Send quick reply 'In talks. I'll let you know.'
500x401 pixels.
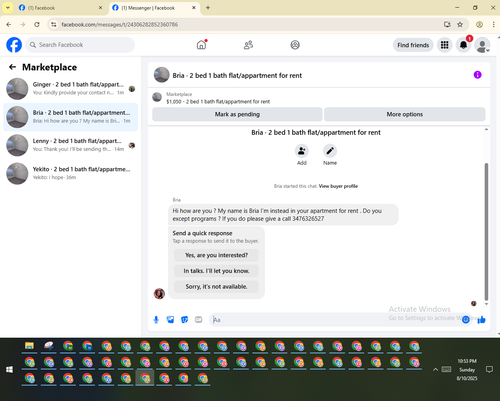point(216,271)
